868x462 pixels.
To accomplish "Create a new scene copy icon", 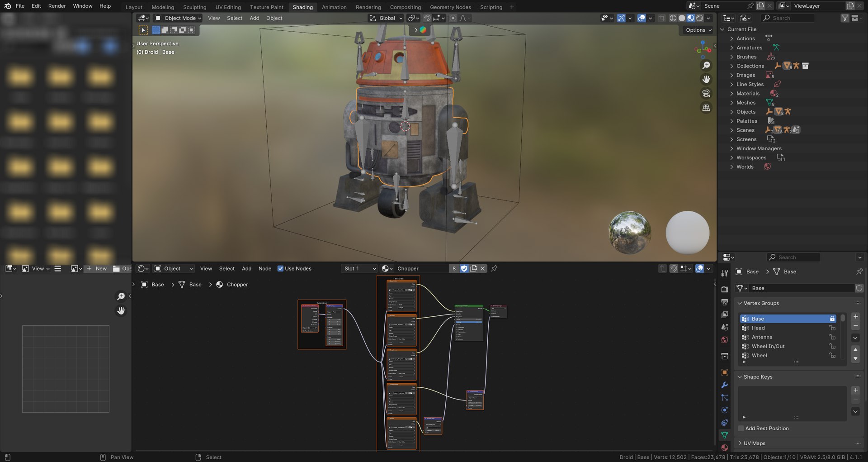I will pyautogui.click(x=760, y=6).
